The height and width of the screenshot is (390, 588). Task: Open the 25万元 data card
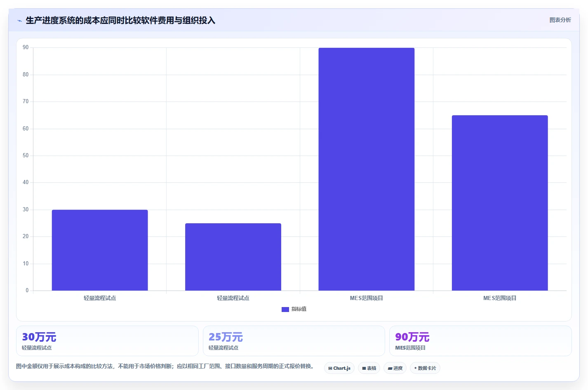pyautogui.click(x=294, y=341)
